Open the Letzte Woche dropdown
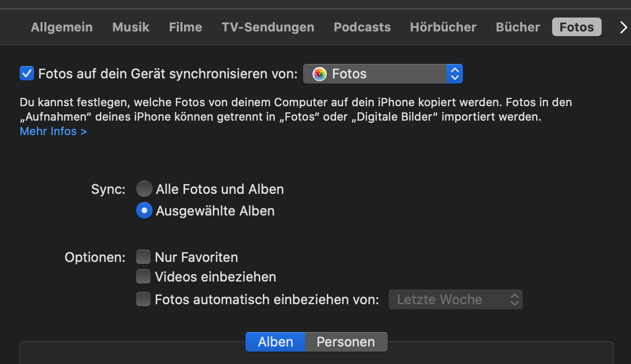This screenshot has height=364, width=631. (455, 300)
